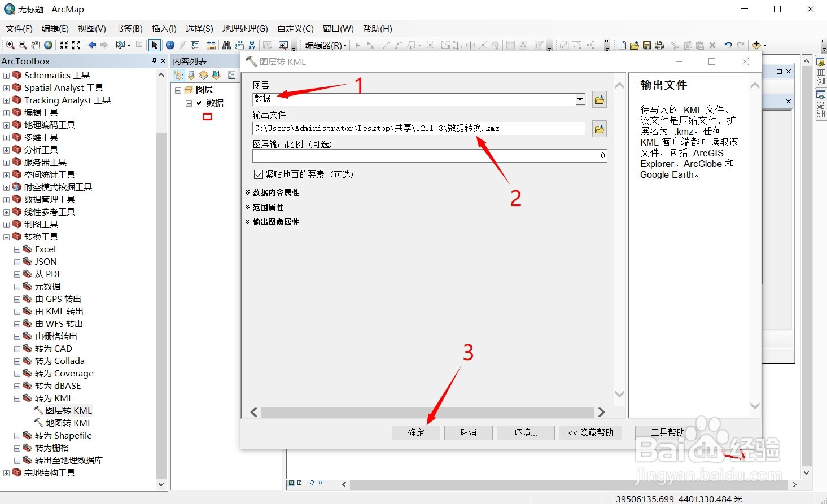Click the 确定 button to run conversion

point(415,432)
